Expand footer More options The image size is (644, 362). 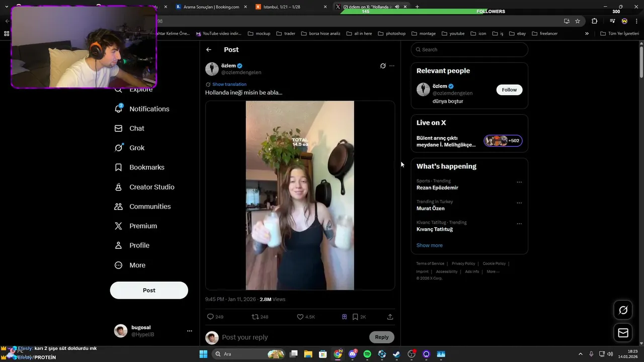point(493,271)
